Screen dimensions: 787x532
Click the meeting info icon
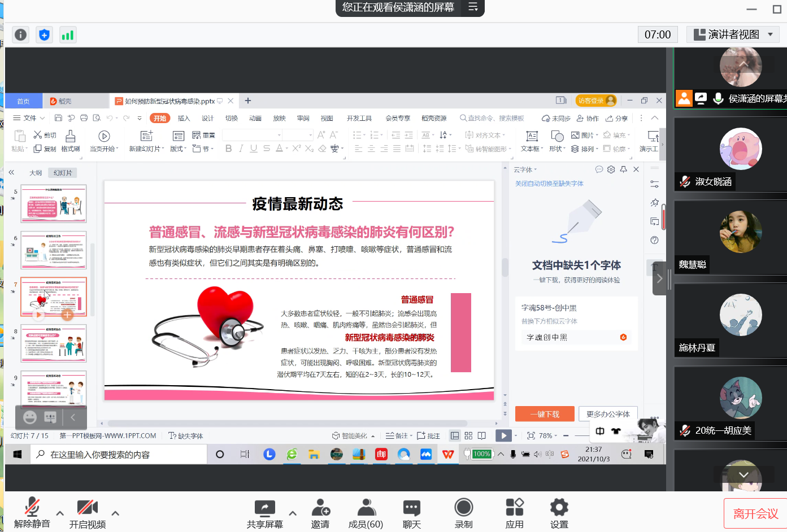(x=20, y=35)
